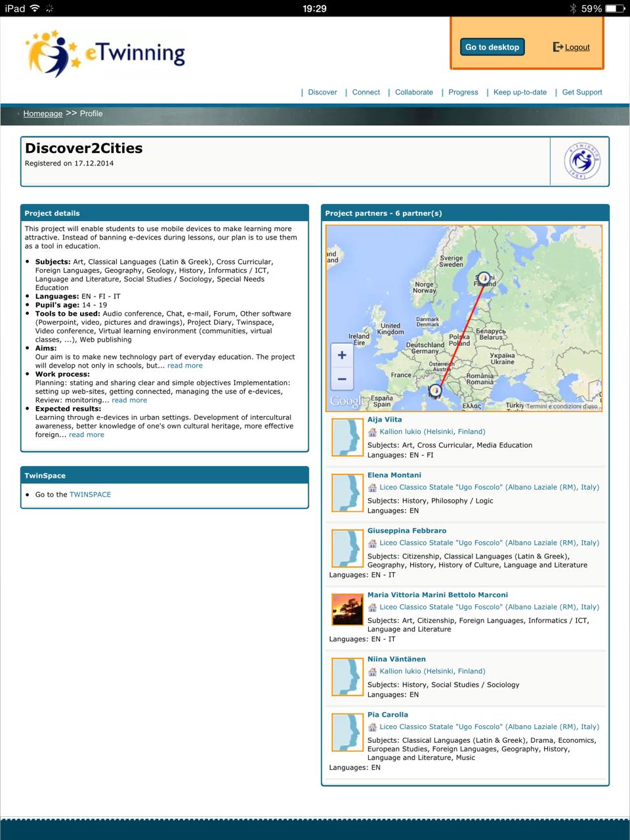Click school icon beside Aija Viita's school
The width and height of the screenshot is (630, 840).
click(x=372, y=432)
